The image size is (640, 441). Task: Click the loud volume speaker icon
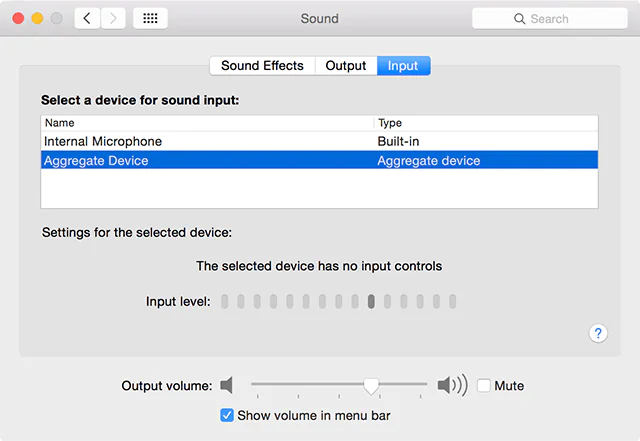pos(452,385)
